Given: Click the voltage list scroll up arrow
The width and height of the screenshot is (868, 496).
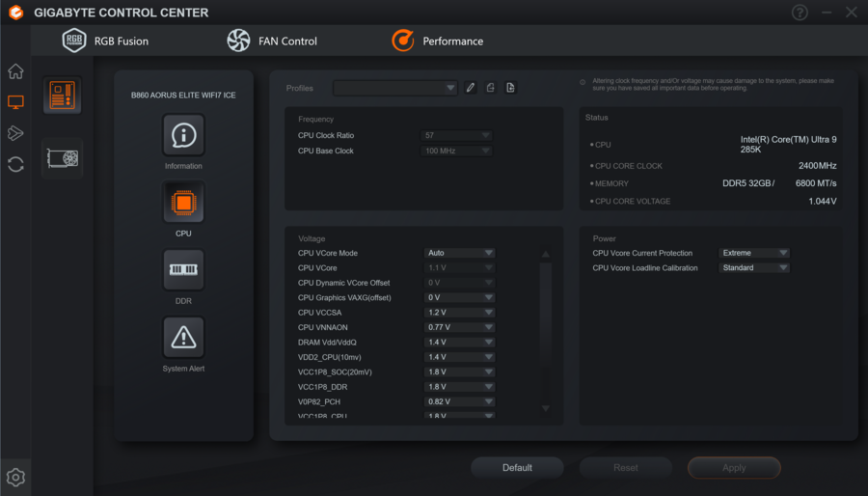Looking at the screenshot, I should 545,254.
